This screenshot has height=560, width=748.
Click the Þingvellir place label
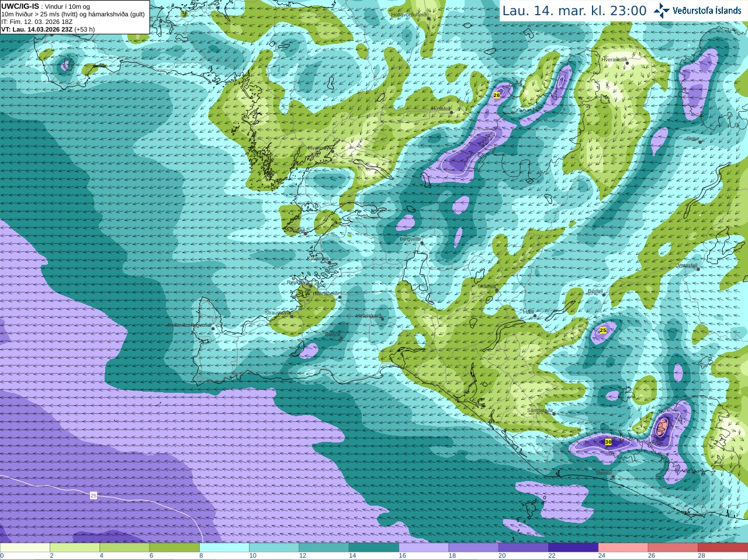tap(410, 239)
